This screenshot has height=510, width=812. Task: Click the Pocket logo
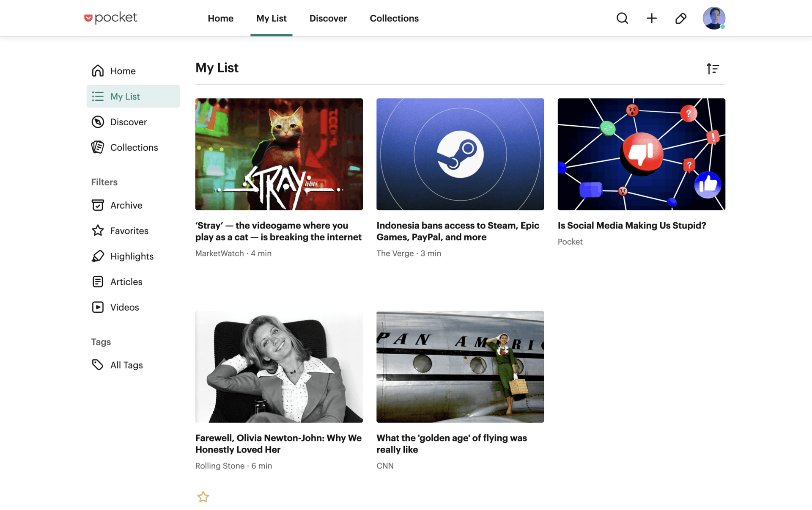point(110,18)
